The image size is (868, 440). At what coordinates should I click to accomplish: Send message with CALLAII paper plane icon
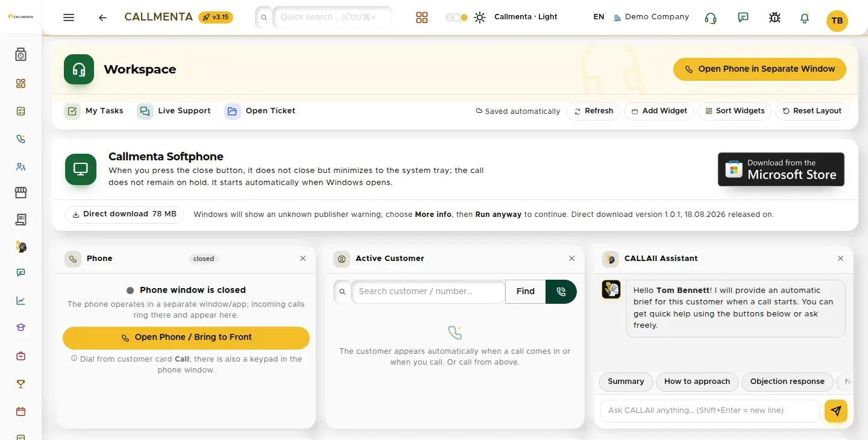(836, 411)
